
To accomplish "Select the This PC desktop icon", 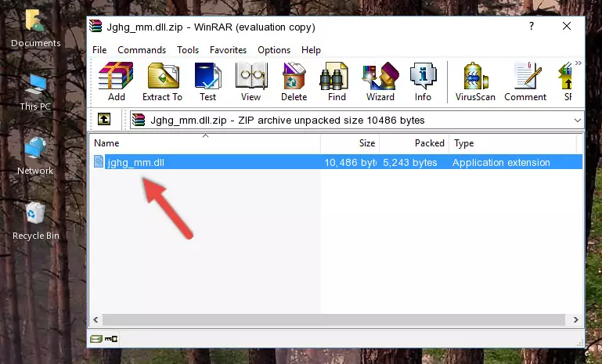I will click(35, 92).
